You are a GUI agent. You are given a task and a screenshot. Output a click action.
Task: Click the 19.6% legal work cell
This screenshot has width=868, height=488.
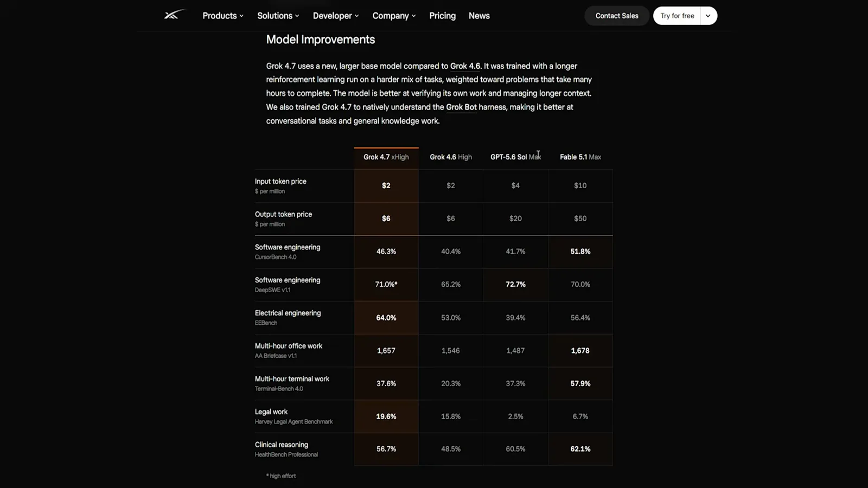click(x=386, y=416)
